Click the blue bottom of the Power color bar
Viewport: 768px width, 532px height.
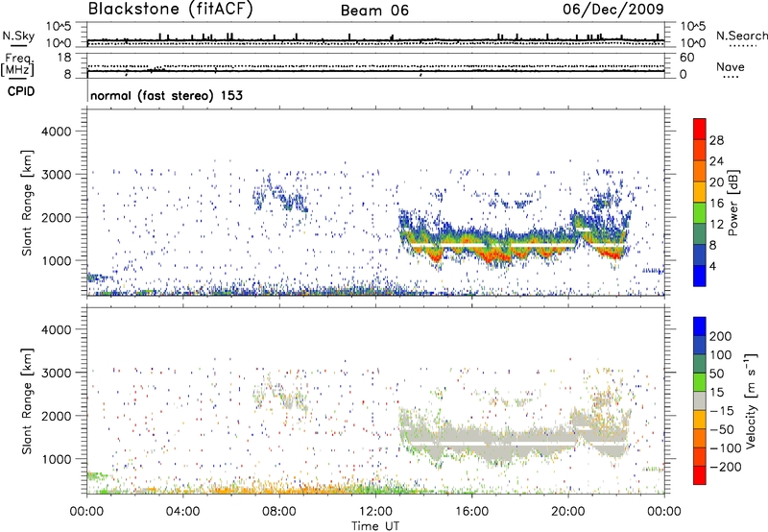click(x=700, y=277)
